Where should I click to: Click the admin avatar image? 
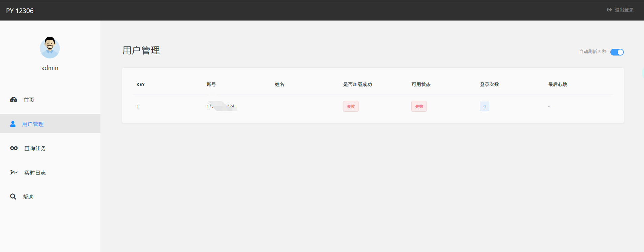pyautogui.click(x=50, y=48)
